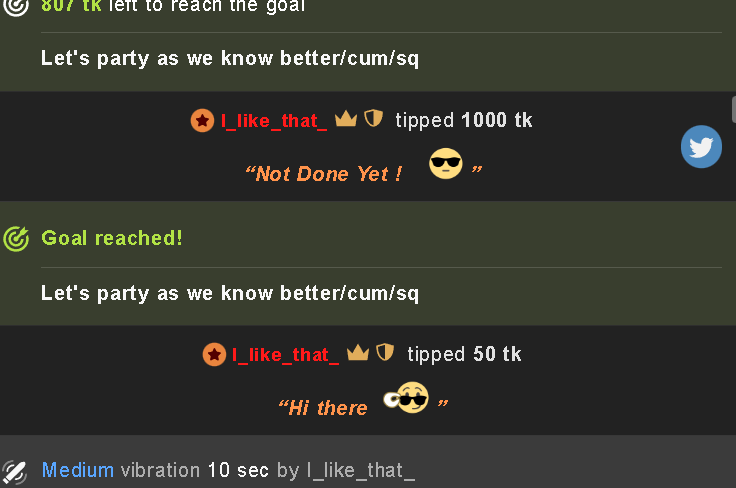
Task: Open I_like_that_ profile from 50 tk tip
Action: pos(285,355)
